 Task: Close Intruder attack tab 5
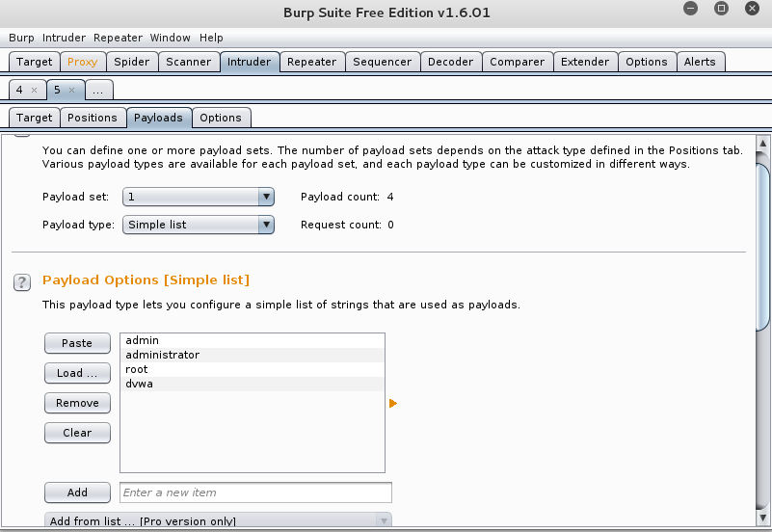(71, 90)
